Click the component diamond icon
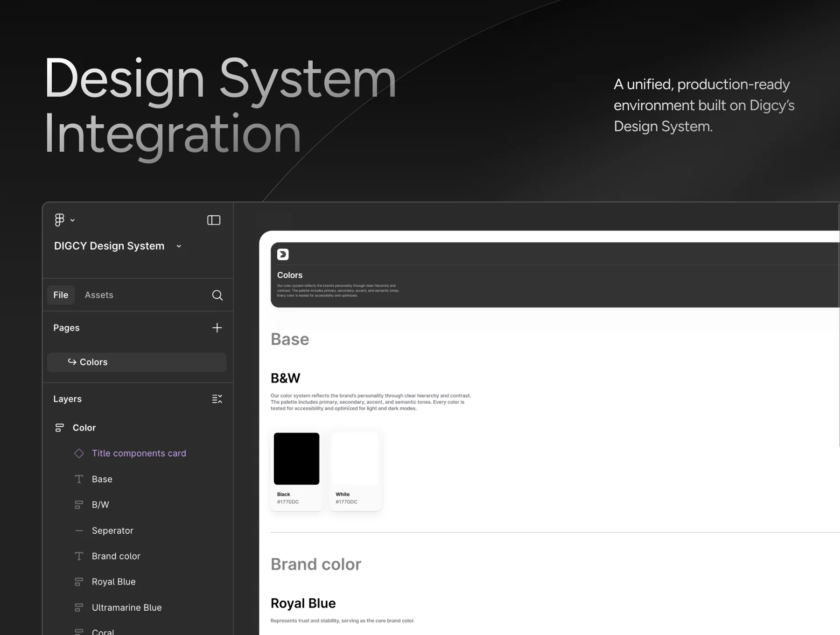840x635 pixels. pyautogui.click(x=79, y=453)
